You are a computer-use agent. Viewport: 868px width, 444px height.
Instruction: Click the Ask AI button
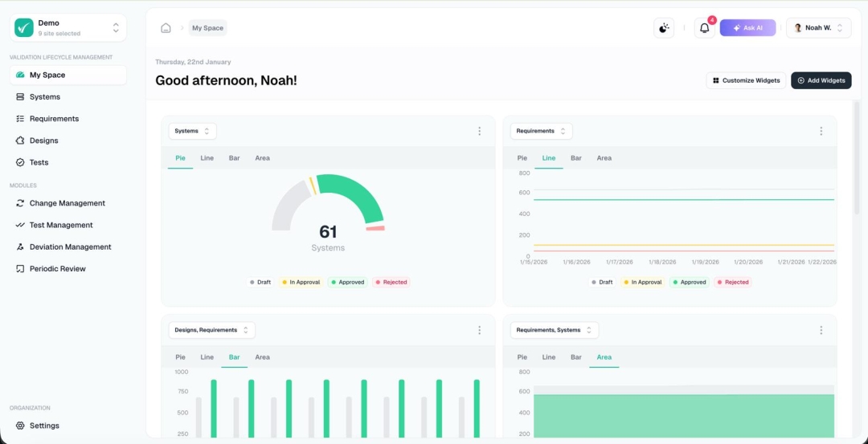pyautogui.click(x=747, y=28)
